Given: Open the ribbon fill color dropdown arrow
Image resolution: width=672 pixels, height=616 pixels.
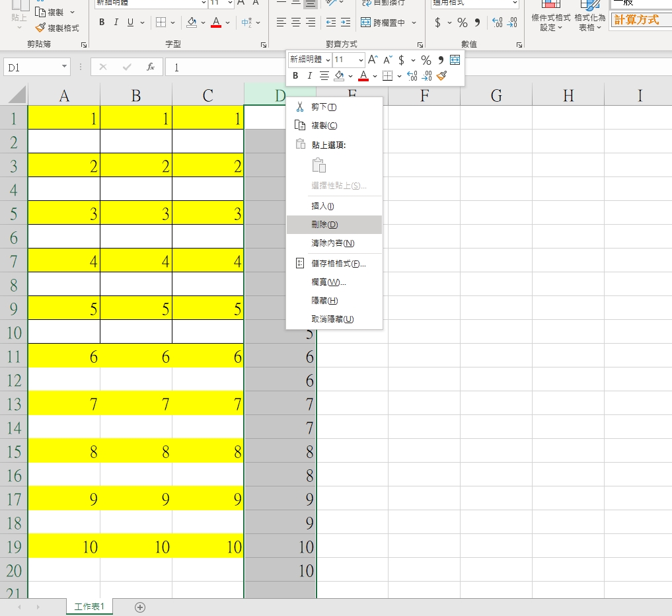Looking at the screenshot, I should (203, 22).
